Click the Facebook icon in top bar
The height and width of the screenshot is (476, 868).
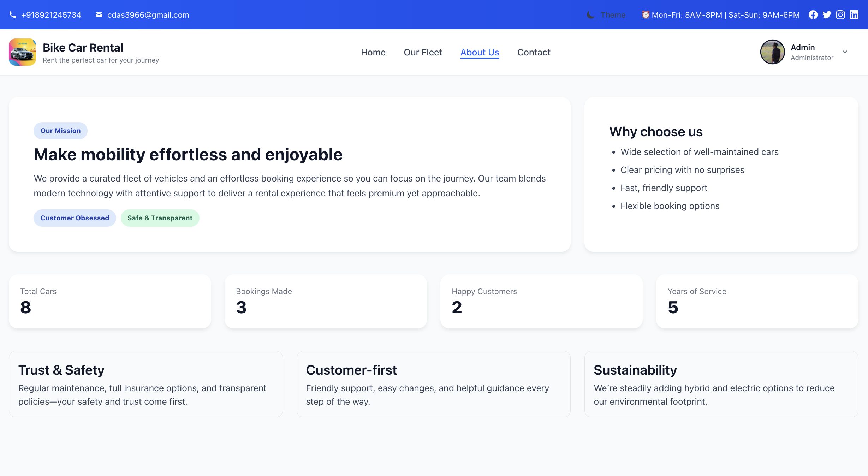pyautogui.click(x=813, y=15)
